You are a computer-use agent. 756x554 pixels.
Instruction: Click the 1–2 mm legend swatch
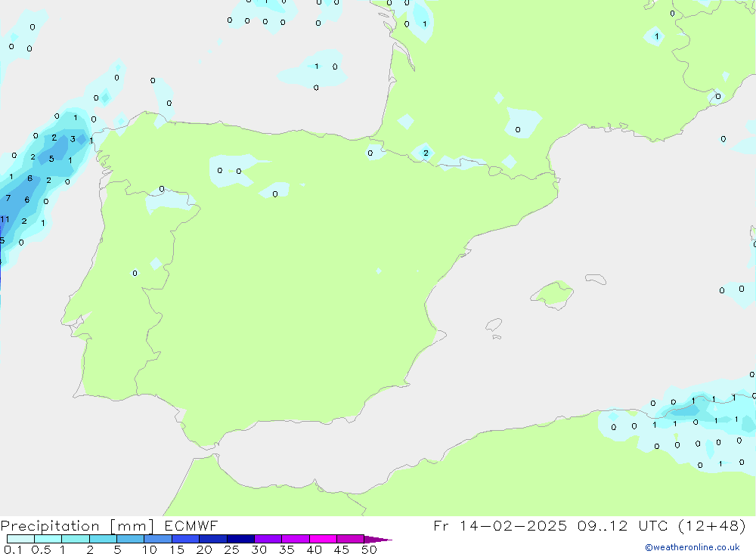tap(76, 539)
